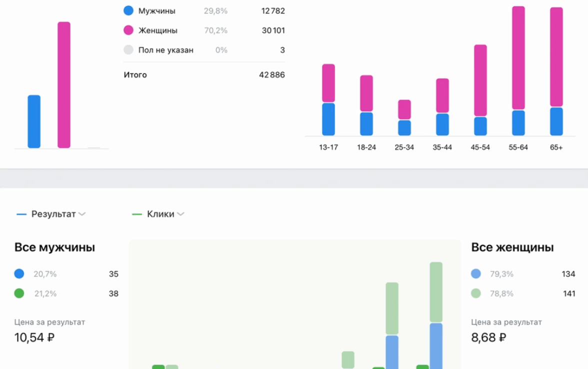Click the 30 101 women count
The image size is (588, 369).
(273, 30)
